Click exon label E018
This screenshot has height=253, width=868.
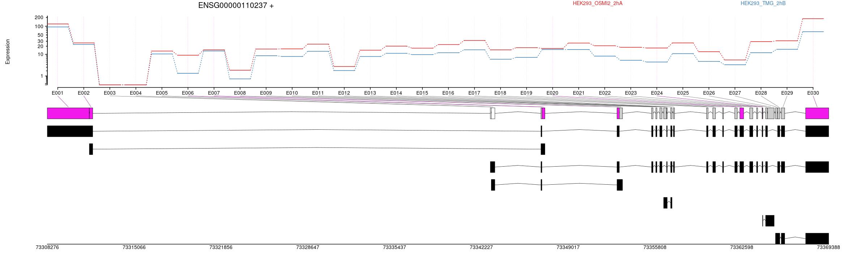(500, 93)
